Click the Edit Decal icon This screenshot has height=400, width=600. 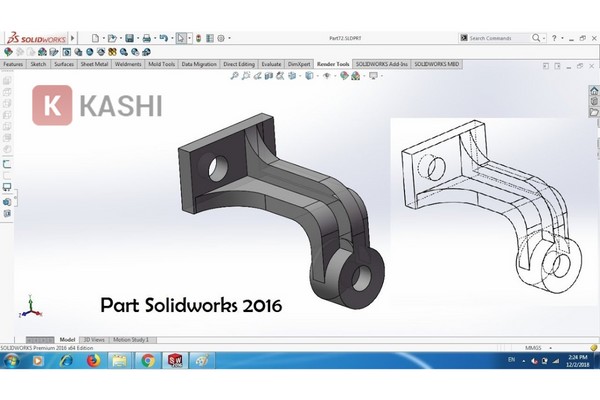coord(54,52)
